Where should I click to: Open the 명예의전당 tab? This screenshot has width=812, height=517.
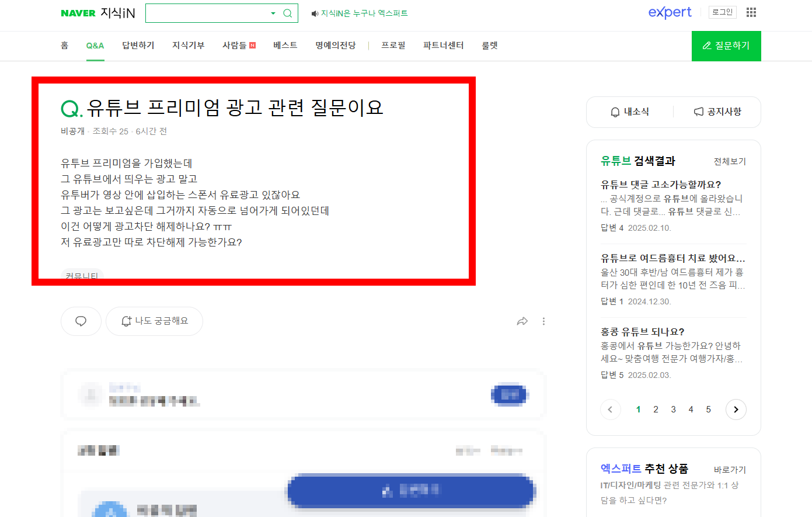coord(336,45)
